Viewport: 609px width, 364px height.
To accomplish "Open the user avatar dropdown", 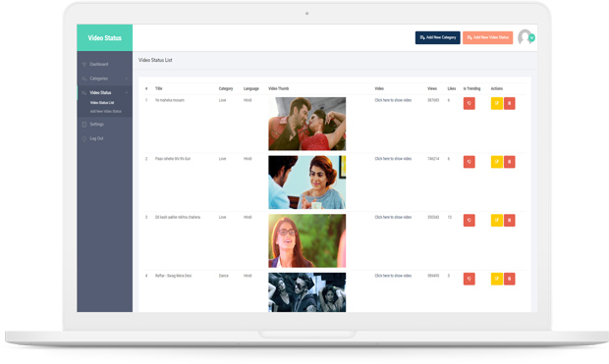I will 526,37.
